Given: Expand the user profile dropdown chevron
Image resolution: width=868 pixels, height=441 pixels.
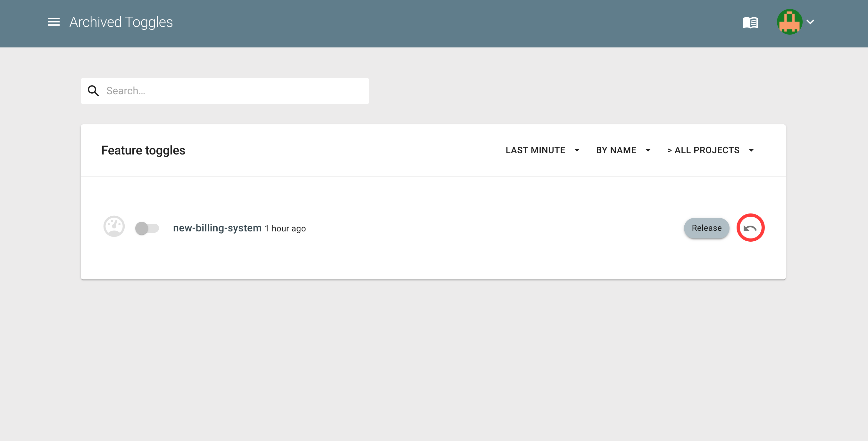Looking at the screenshot, I should tap(810, 22).
